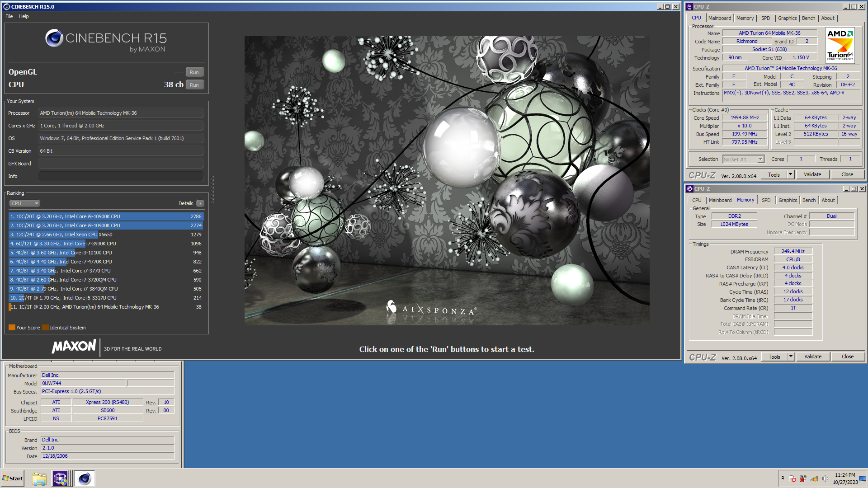Screen dimensions: 868x488
Task: Open the Start menu
Action: tap(13, 479)
